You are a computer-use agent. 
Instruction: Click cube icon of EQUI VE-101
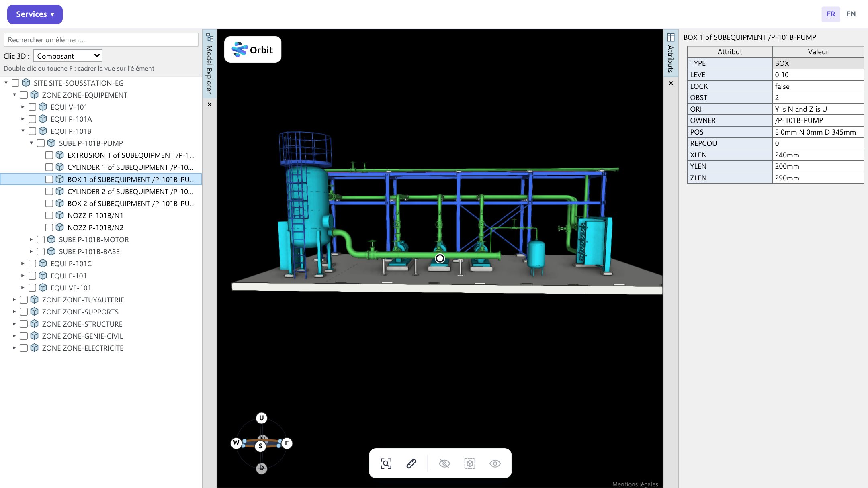(x=43, y=288)
